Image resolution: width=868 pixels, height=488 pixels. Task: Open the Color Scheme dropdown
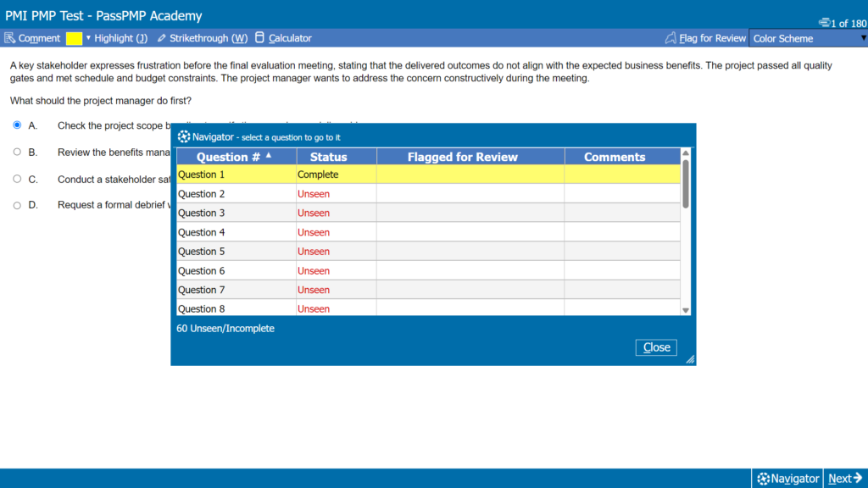point(808,38)
